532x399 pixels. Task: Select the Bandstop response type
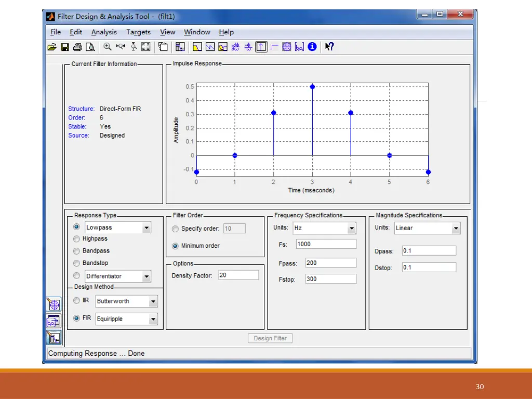pos(76,263)
